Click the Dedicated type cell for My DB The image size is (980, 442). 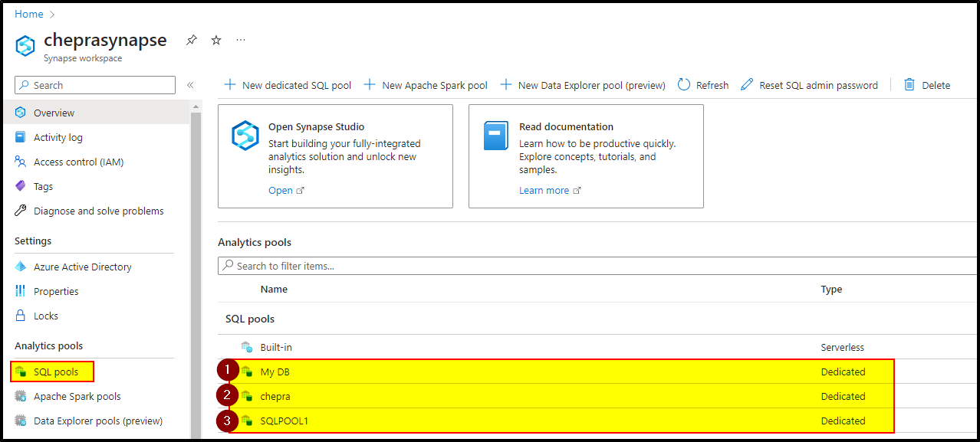843,372
